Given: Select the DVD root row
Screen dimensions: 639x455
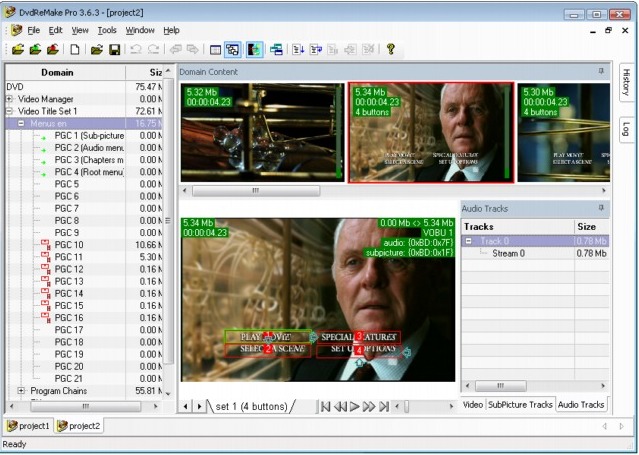Looking at the screenshot, I should pyautogui.click(x=84, y=87).
